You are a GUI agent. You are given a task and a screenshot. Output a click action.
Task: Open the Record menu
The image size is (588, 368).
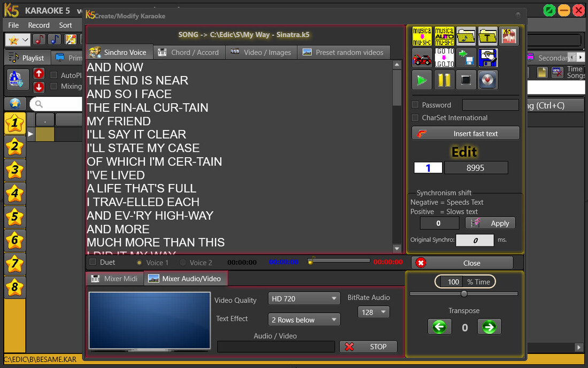coord(38,25)
